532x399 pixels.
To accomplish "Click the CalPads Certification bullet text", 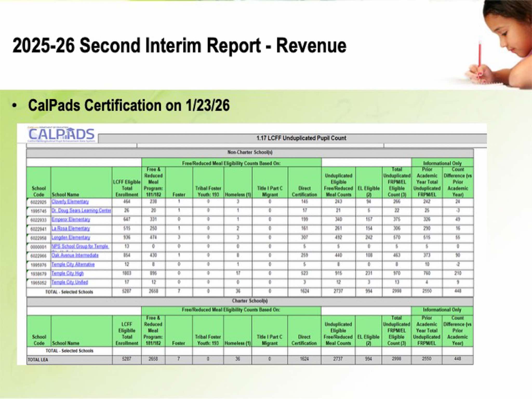I will pos(129,105).
